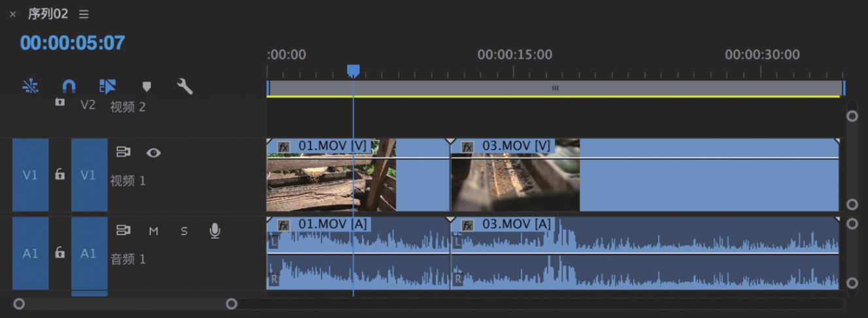This screenshot has width=868, height=318.
Task: Click fx badge on 01.MOV [V]
Action: (x=284, y=147)
